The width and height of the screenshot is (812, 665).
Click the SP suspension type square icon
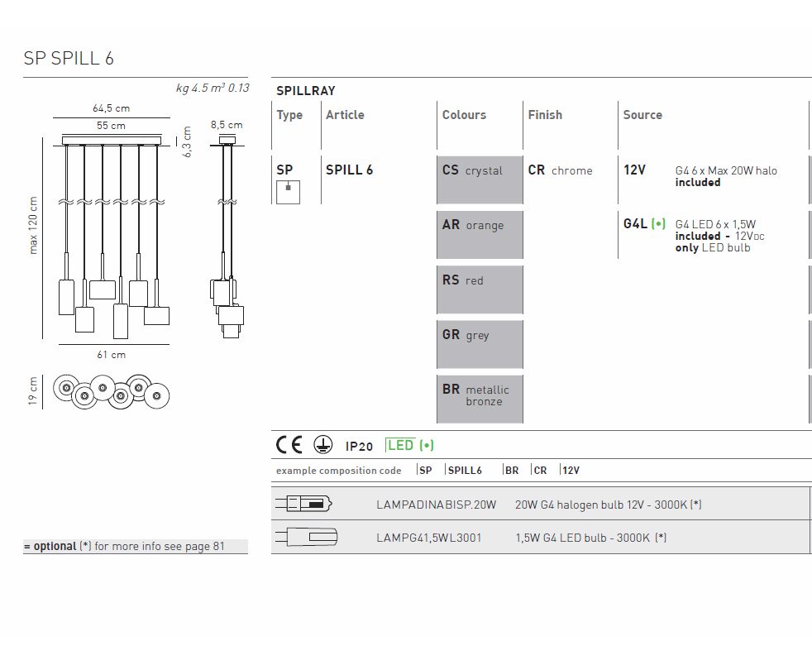pos(286,192)
